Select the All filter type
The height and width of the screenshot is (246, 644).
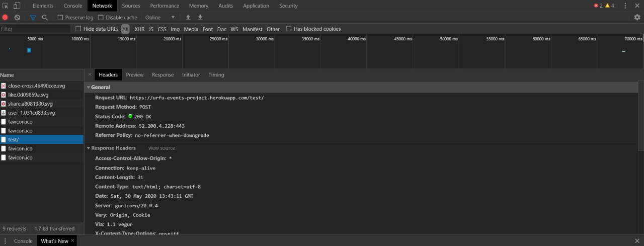125,29
